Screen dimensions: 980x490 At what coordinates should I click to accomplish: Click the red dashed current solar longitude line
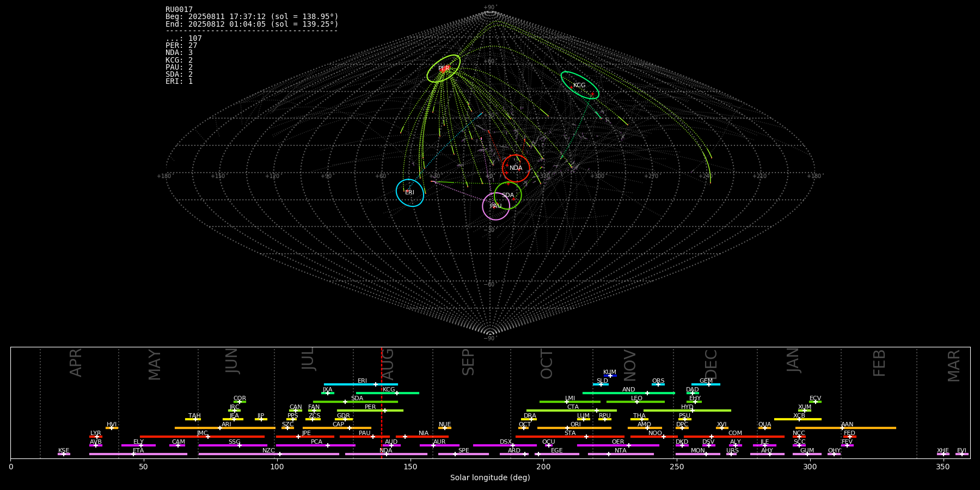pyautogui.click(x=382, y=403)
